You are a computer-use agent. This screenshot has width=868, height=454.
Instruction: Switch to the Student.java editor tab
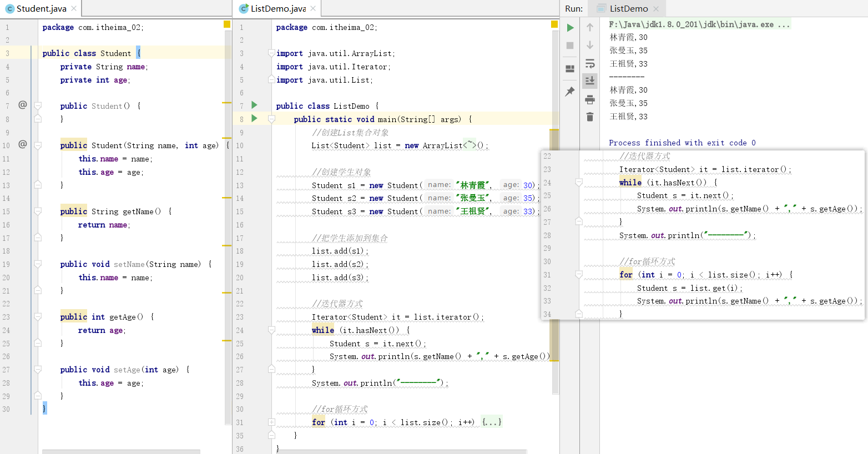(x=41, y=9)
